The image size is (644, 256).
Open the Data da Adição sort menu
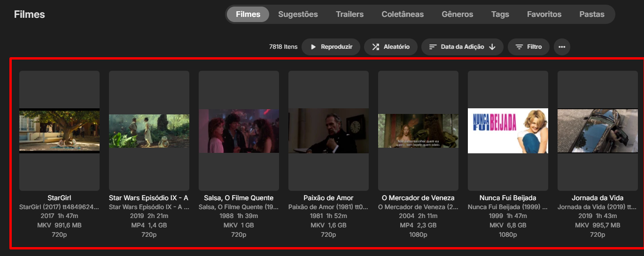[462, 47]
